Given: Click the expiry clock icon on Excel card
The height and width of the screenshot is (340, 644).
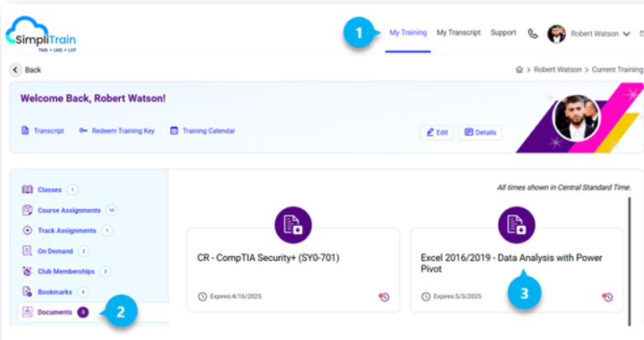Looking at the screenshot, I should pyautogui.click(x=607, y=296).
